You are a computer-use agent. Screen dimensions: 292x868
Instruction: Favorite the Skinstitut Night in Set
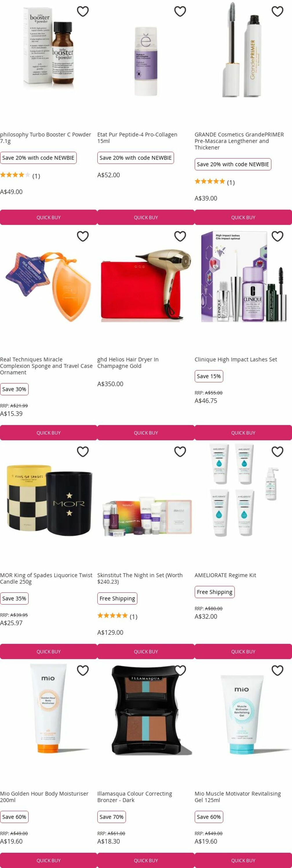pyautogui.click(x=180, y=452)
